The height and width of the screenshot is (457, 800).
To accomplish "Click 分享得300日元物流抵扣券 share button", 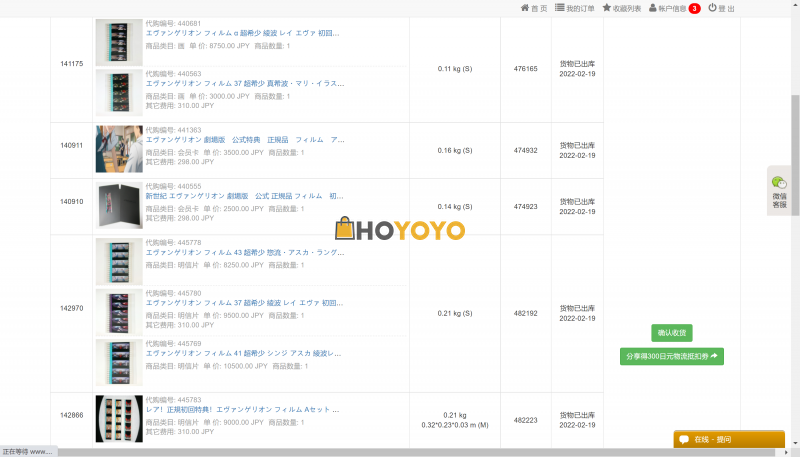I will point(671,356).
